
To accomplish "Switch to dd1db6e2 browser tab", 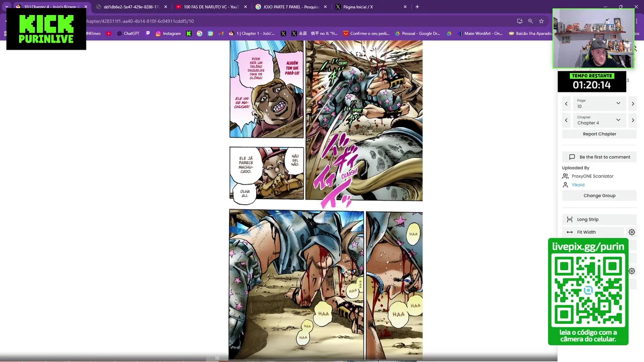I will click(131, 7).
